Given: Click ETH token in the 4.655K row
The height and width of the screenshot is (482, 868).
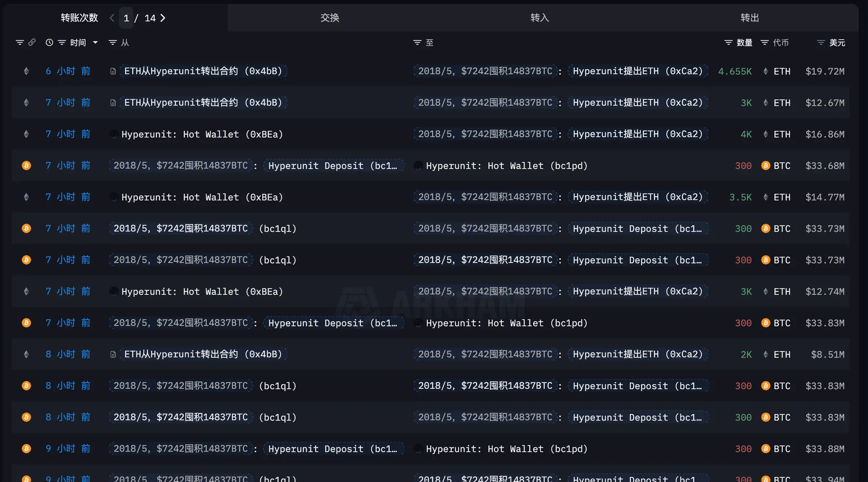Looking at the screenshot, I should [x=782, y=71].
